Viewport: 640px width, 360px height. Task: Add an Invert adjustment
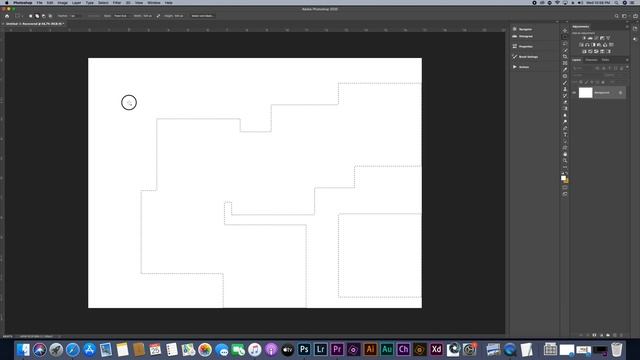point(584,51)
